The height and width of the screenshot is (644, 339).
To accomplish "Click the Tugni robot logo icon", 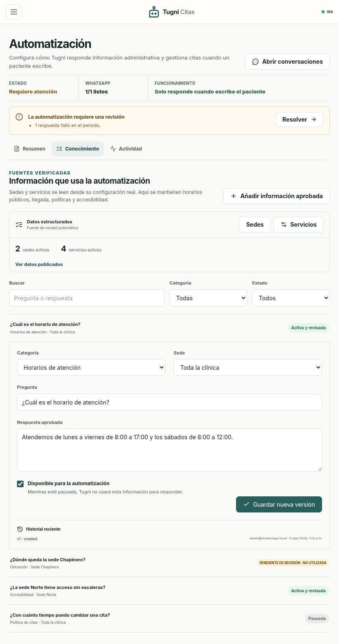I will coord(154,12).
